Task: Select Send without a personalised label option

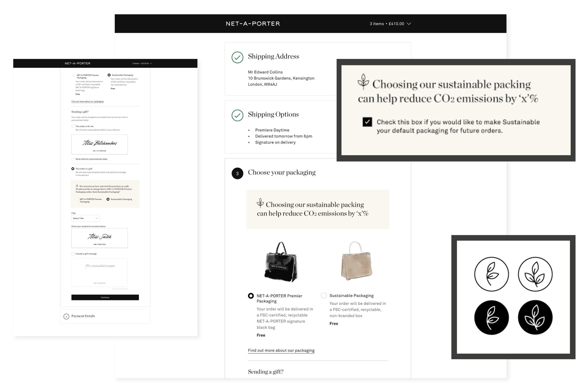Action: pyautogui.click(x=73, y=159)
